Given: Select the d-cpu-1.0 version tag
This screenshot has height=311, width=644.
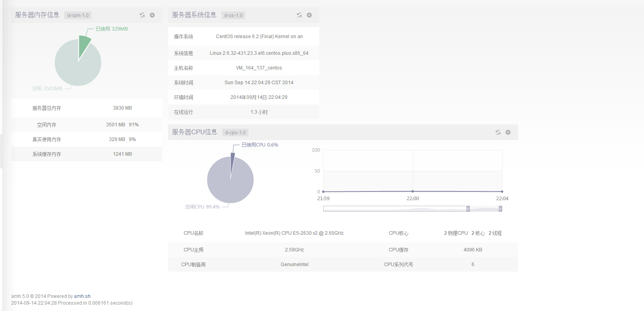Looking at the screenshot, I should [235, 133].
